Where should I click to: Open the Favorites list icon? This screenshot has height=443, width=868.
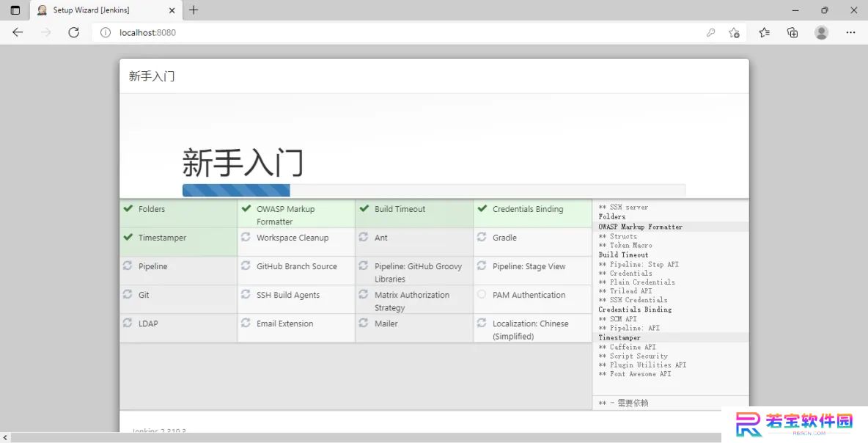(x=765, y=33)
